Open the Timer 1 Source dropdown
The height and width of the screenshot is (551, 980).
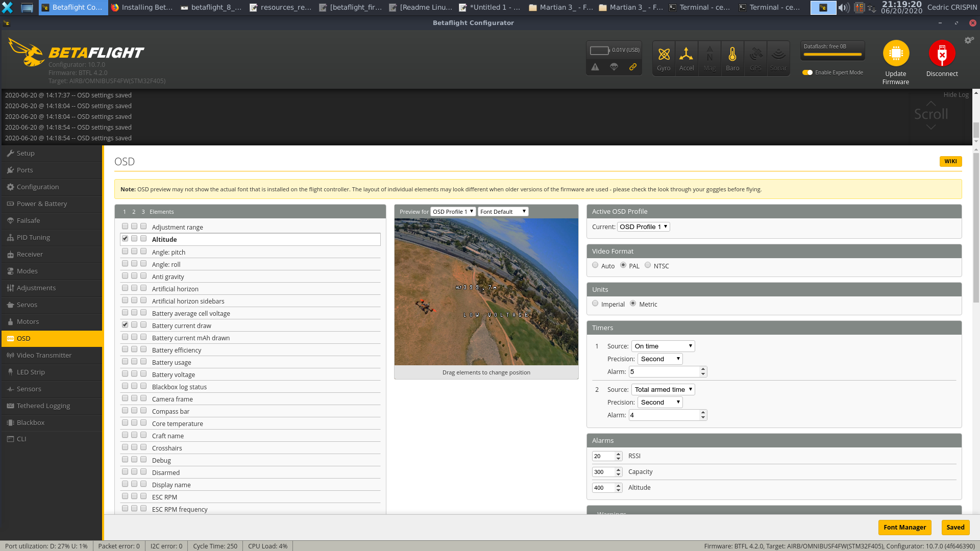(x=663, y=346)
